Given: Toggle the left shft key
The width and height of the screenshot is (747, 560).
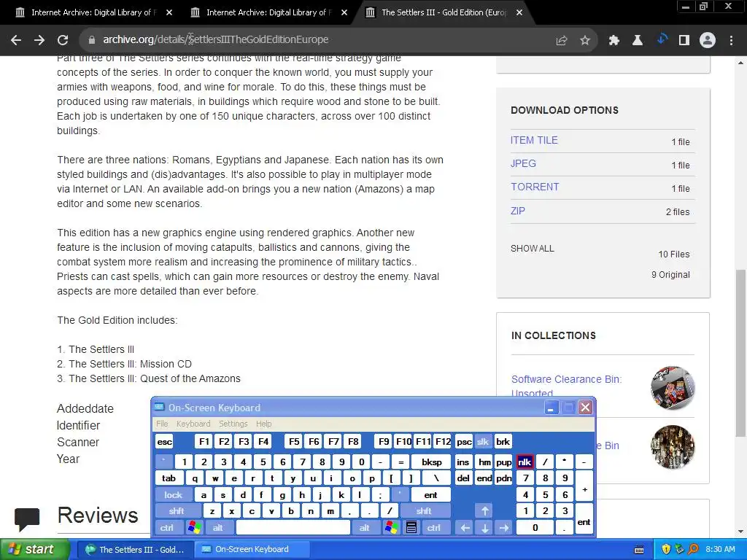Looking at the screenshot, I should coord(177,511).
